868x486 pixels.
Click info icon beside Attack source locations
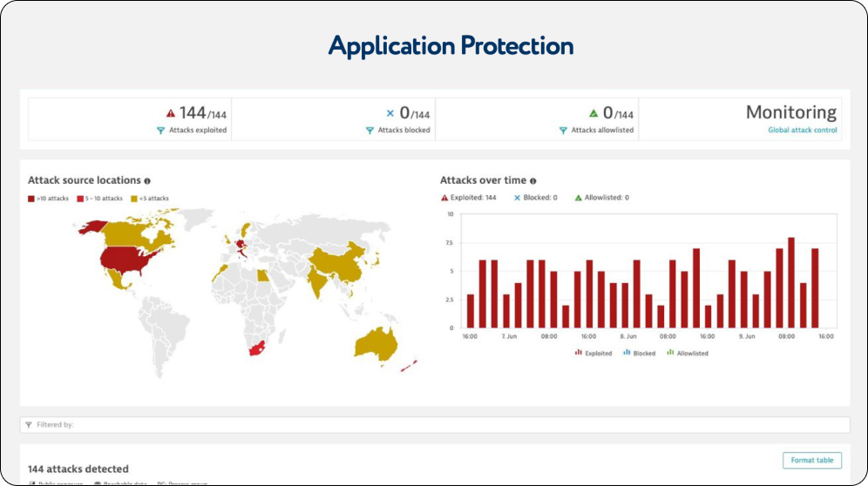click(147, 181)
